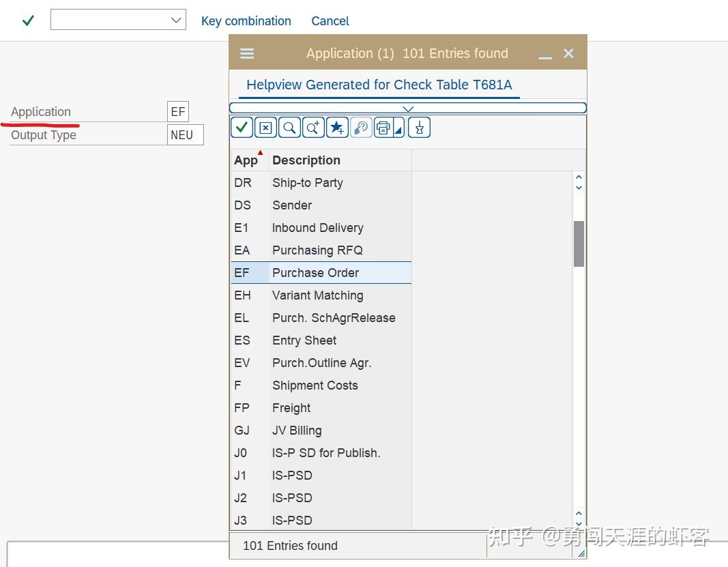Screen dimensions: 728x567
Task: Click the hamburger menu icon in the dialog titlebar
Action: coord(246,53)
